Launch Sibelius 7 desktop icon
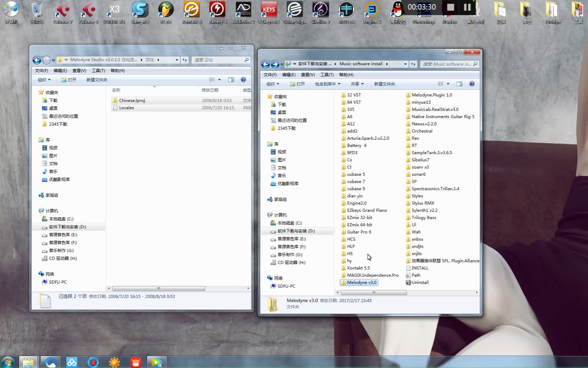Image resolution: width=588 pixels, height=368 pixels. point(320,13)
